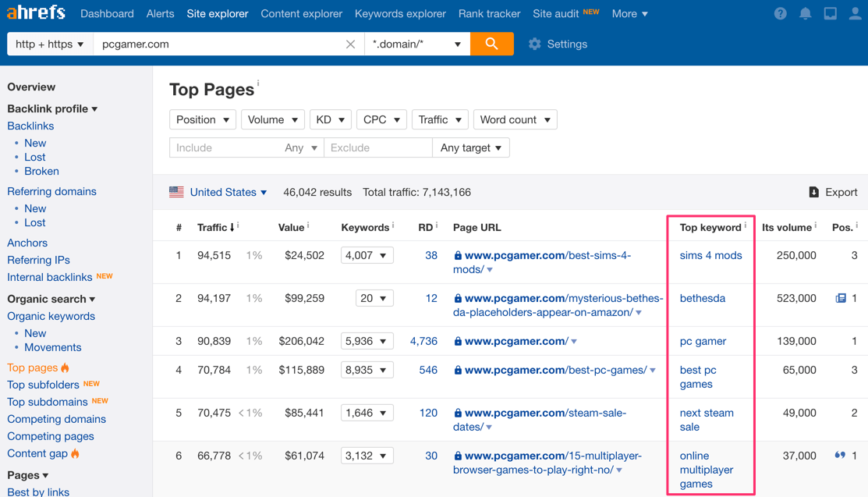Click the fire icon beside Content gap
Viewport: 868px width, 497px height.
click(76, 454)
